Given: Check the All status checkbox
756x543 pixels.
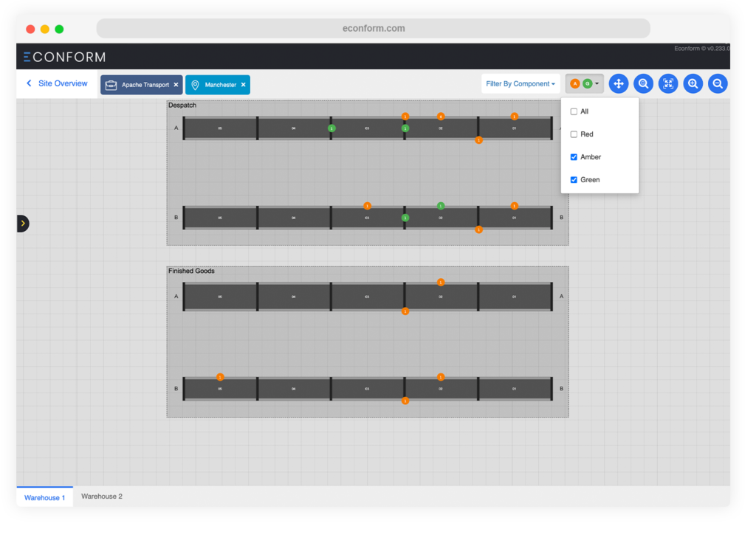Looking at the screenshot, I should (574, 112).
